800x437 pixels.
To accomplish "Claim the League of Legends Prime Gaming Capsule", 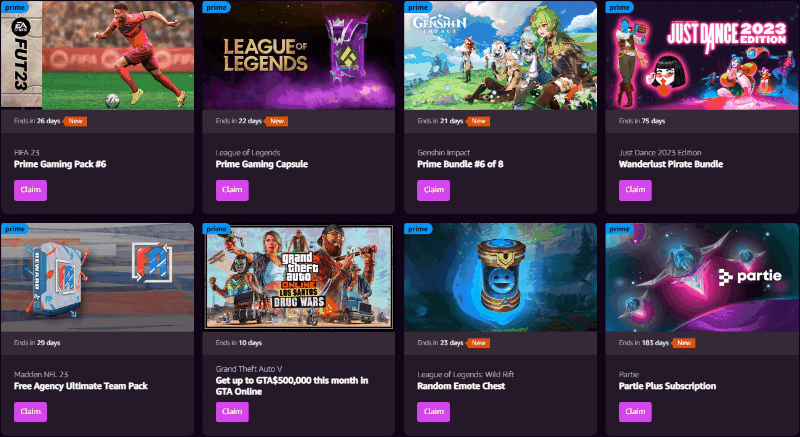I will (232, 190).
